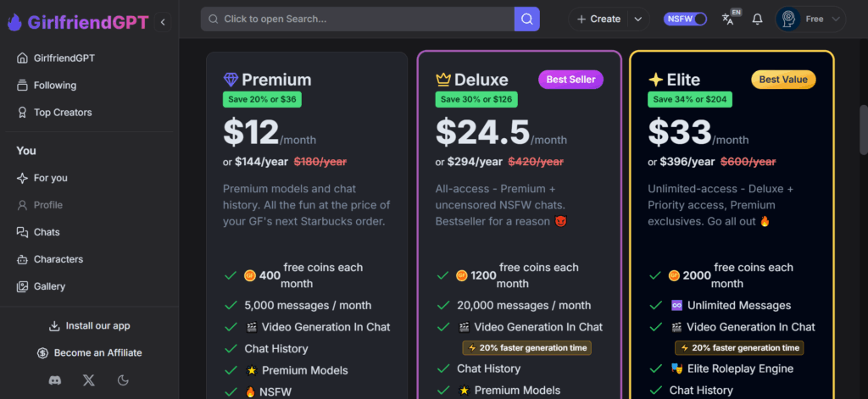Expand the Create dropdown arrow
The height and width of the screenshot is (399, 868).
(x=638, y=19)
